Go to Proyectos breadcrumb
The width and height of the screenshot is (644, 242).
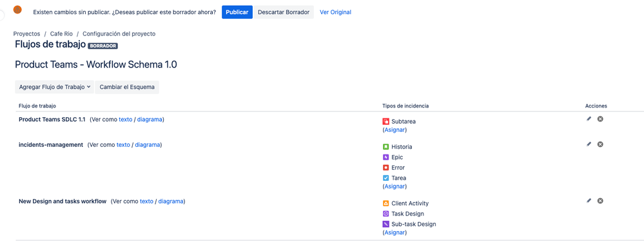click(26, 33)
